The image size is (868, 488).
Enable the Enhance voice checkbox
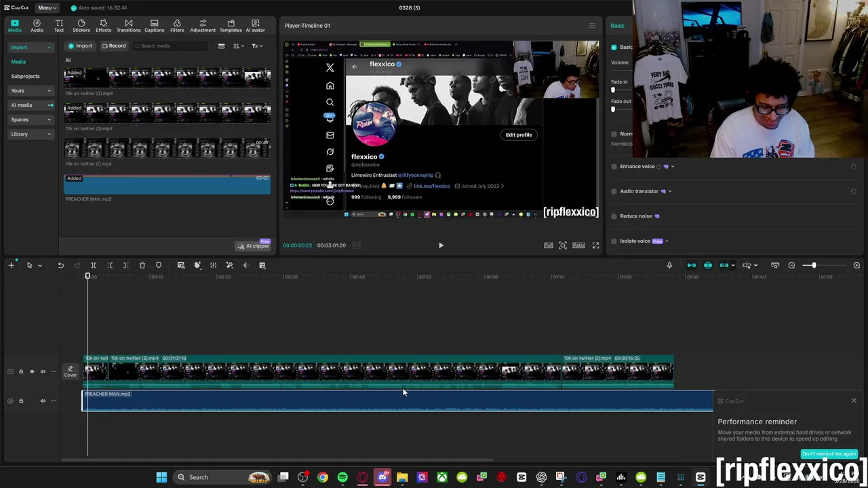click(614, 167)
